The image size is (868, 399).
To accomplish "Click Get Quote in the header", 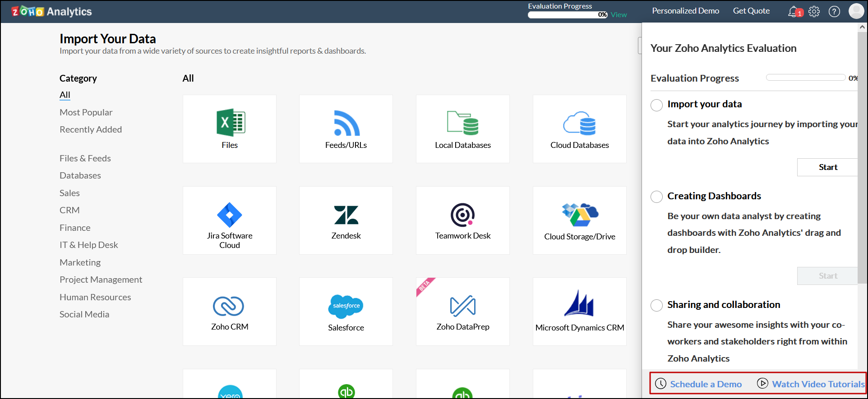I will 751,11.
